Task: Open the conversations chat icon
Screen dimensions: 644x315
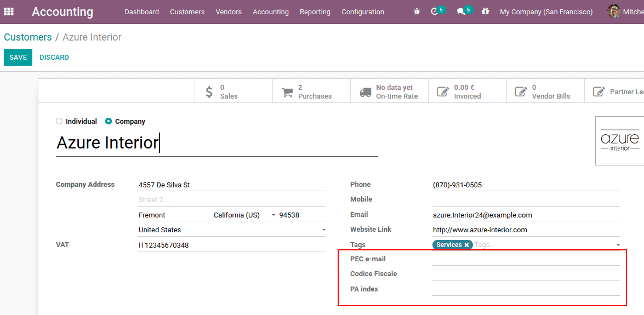Action: coord(461,12)
